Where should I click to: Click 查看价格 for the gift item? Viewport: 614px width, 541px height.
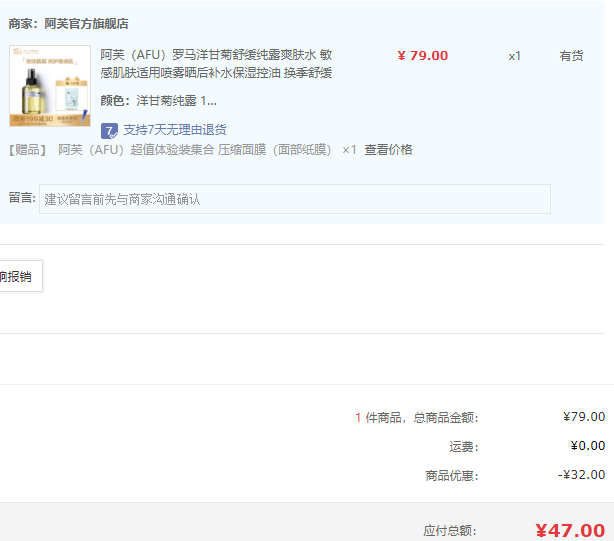pyautogui.click(x=388, y=150)
